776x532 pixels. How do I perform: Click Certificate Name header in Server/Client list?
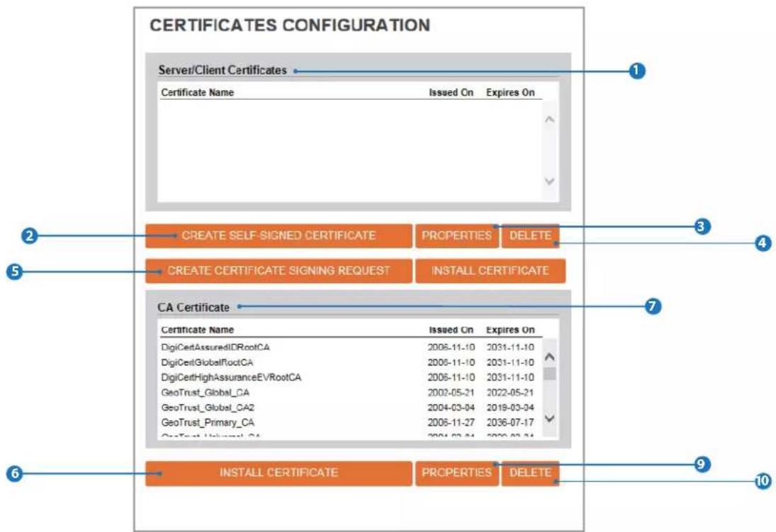198,93
